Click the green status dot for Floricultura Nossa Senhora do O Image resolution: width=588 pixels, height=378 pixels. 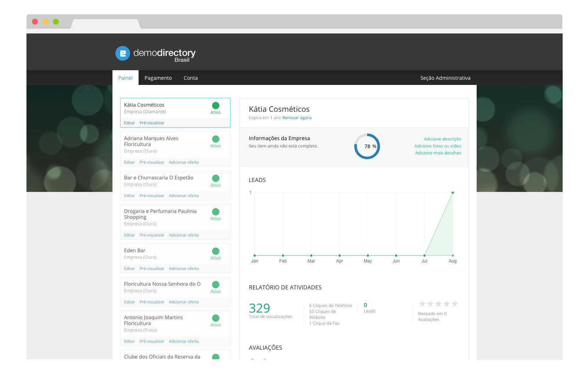(216, 285)
